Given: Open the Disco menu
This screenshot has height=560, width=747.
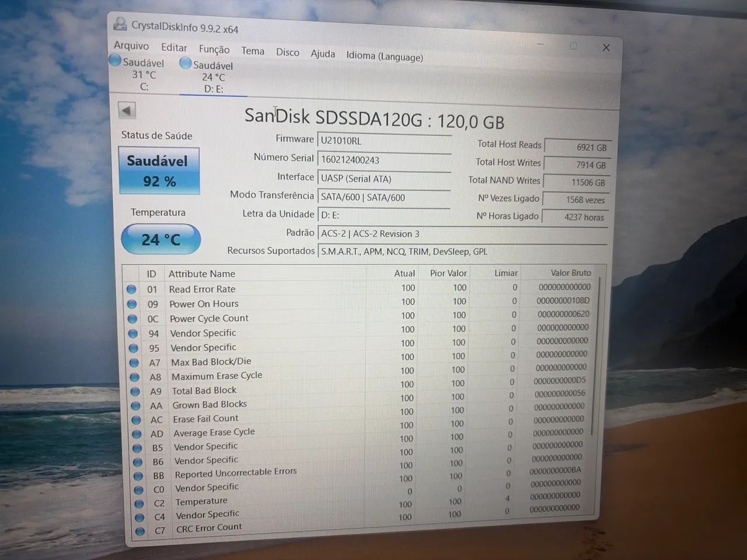Looking at the screenshot, I should 288,52.
